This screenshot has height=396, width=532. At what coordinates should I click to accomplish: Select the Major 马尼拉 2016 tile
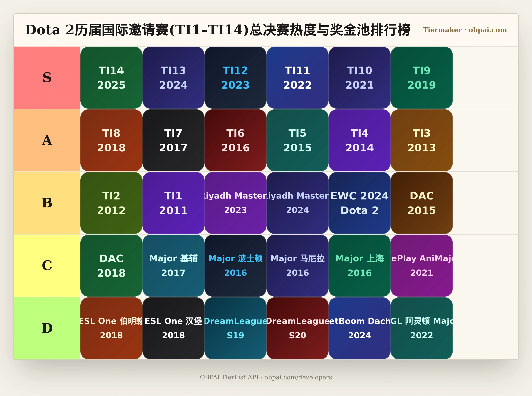pos(298,266)
